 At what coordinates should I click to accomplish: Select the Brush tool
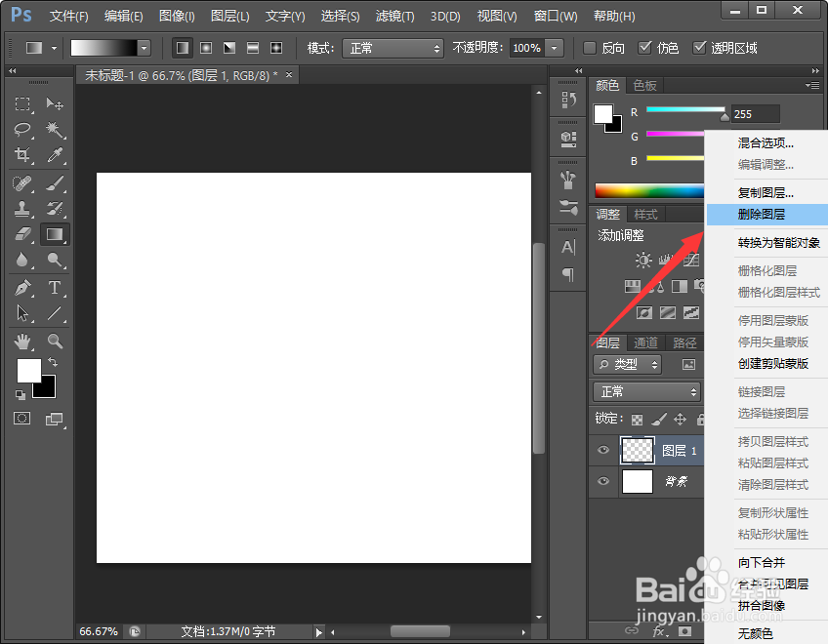(55, 183)
